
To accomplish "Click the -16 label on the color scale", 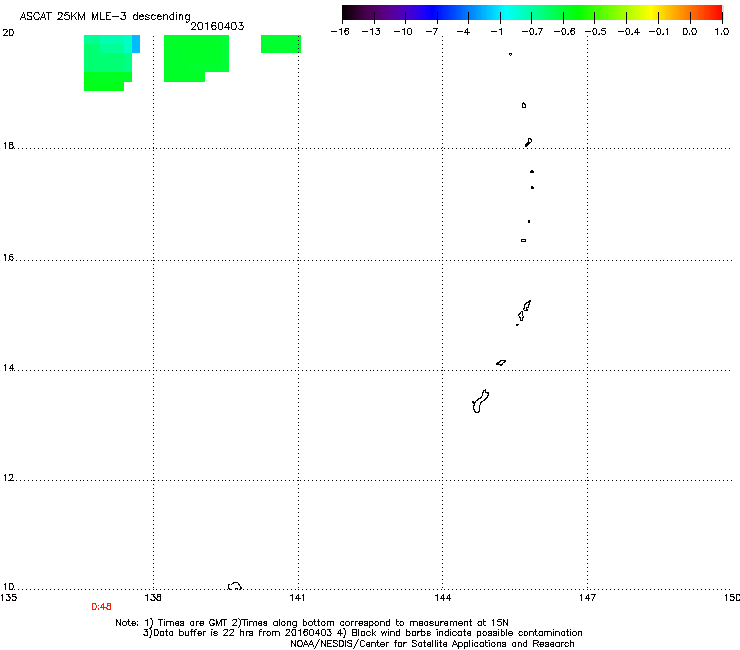I will click(340, 32).
